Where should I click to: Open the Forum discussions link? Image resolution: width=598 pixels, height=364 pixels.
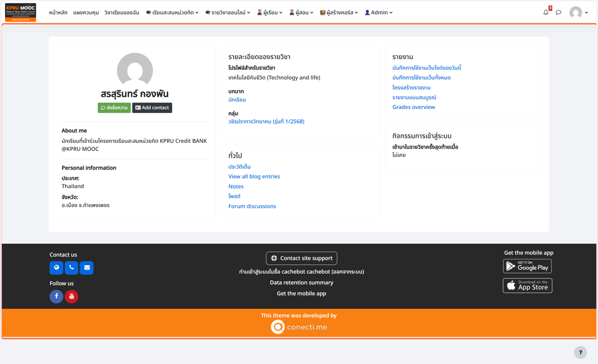pos(252,206)
